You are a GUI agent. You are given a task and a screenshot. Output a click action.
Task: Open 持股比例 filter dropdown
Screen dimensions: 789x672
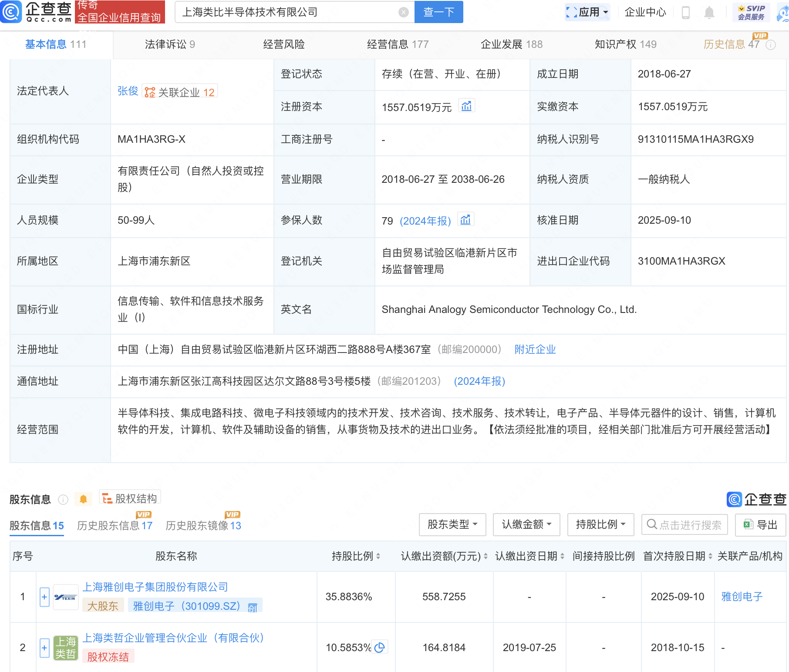600,524
